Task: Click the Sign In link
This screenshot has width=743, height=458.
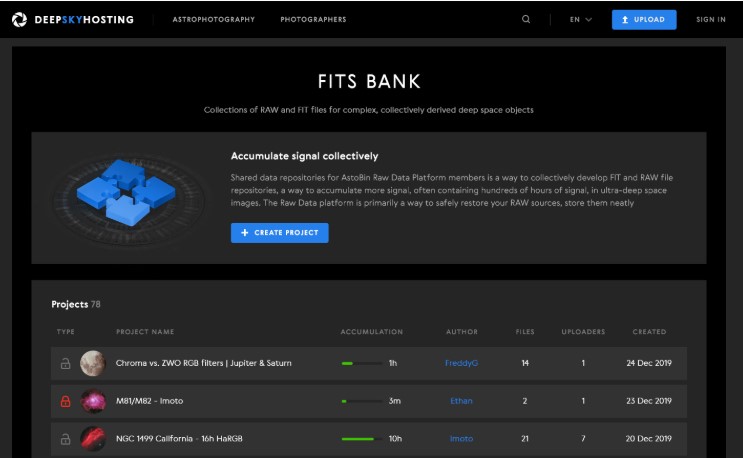Action: pos(711,19)
